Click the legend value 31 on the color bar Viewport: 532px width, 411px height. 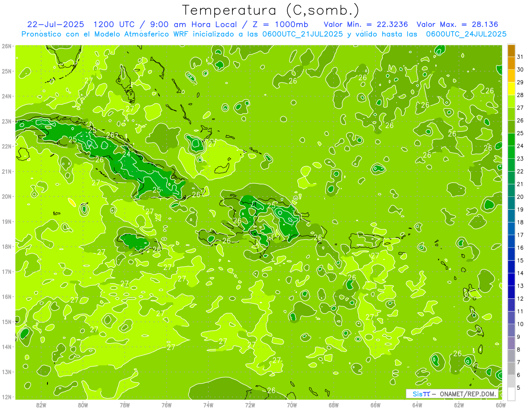(x=520, y=57)
